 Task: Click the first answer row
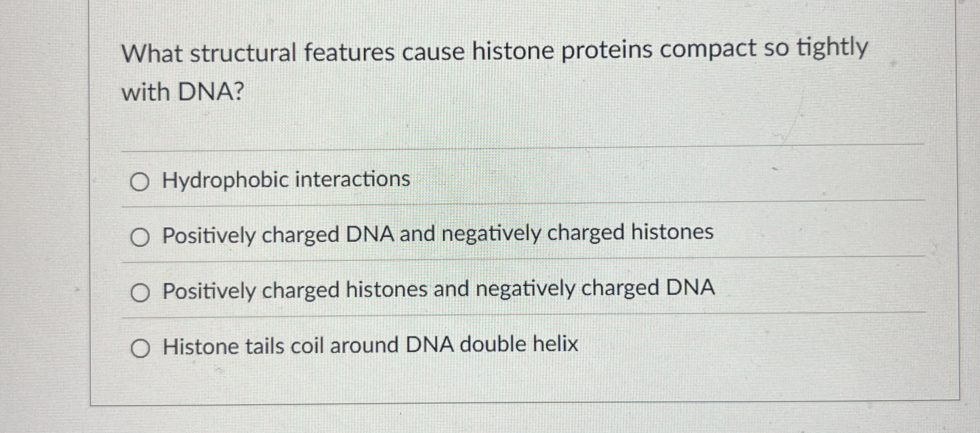(436, 180)
